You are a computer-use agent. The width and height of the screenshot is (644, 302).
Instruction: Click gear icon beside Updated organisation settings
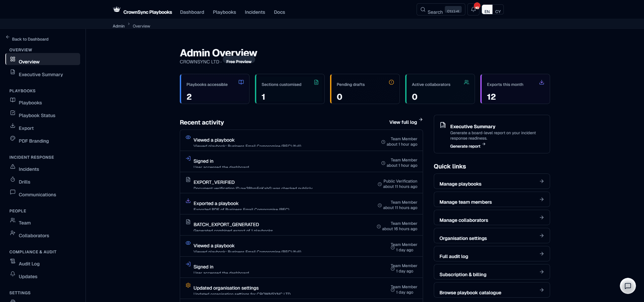pos(188,285)
